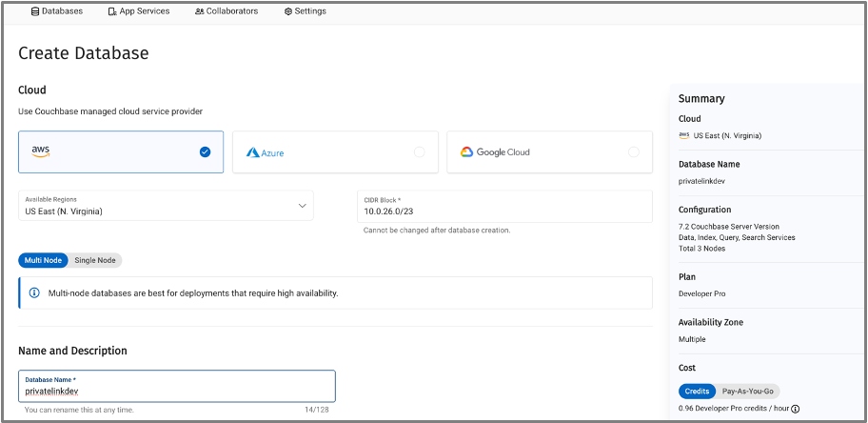The image size is (868, 423).
Task: Click the Collaborators people icon
Action: [x=199, y=11]
